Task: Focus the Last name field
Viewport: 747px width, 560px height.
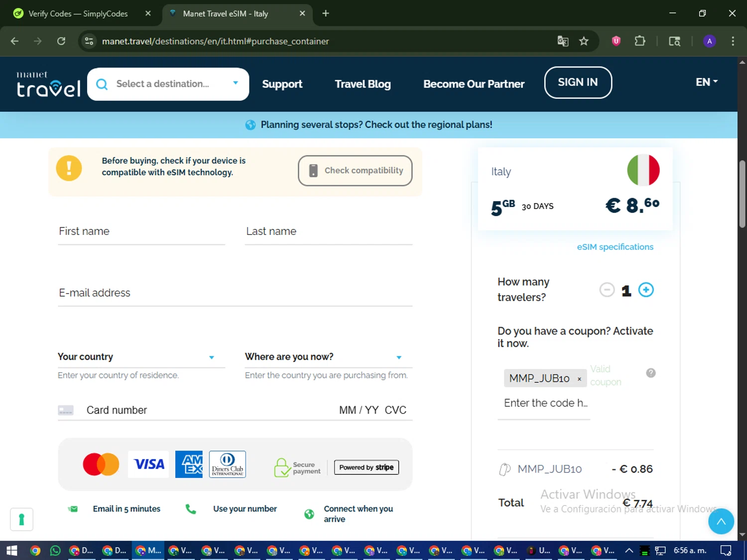Action: pyautogui.click(x=329, y=231)
